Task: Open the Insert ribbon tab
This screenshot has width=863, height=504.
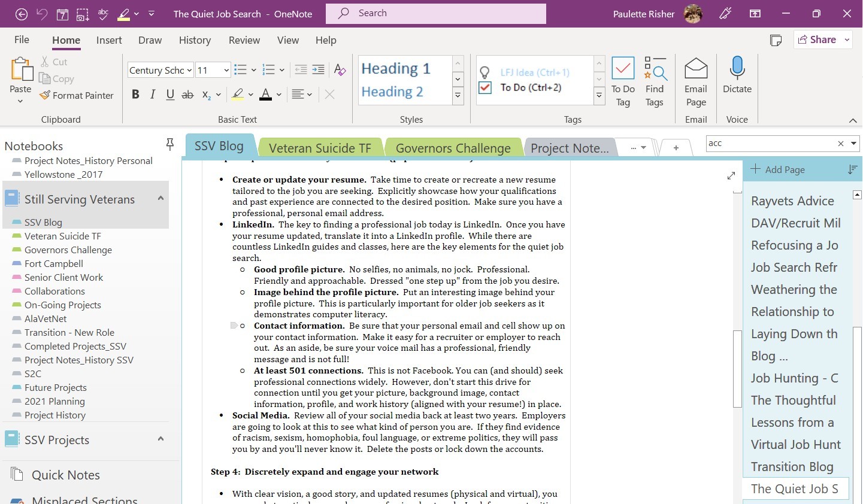Action: (109, 40)
